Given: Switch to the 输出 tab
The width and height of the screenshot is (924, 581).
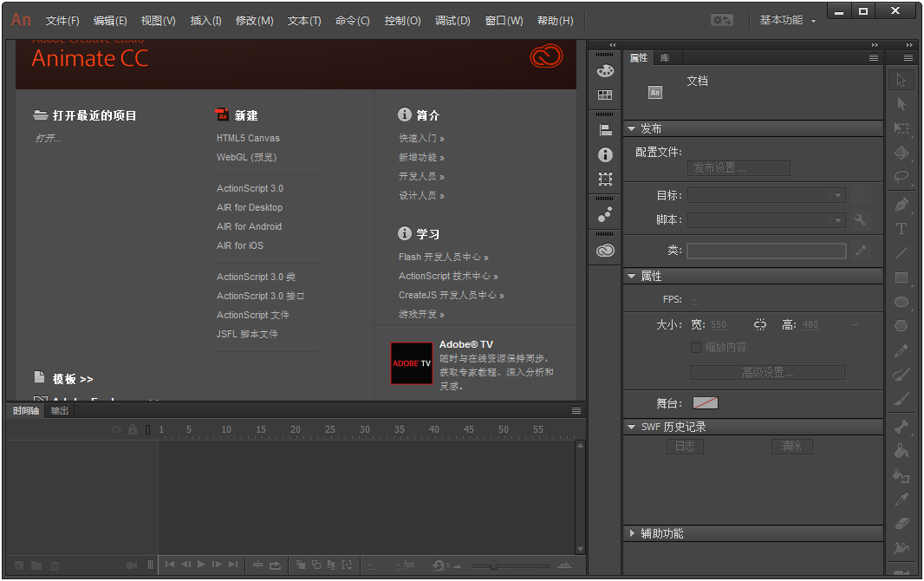Looking at the screenshot, I should tap(58, 411).
